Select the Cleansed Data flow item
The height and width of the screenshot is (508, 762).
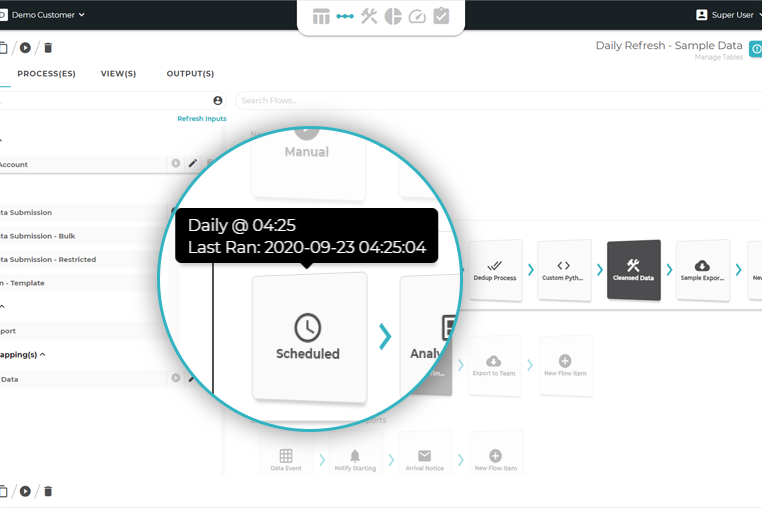633,270
